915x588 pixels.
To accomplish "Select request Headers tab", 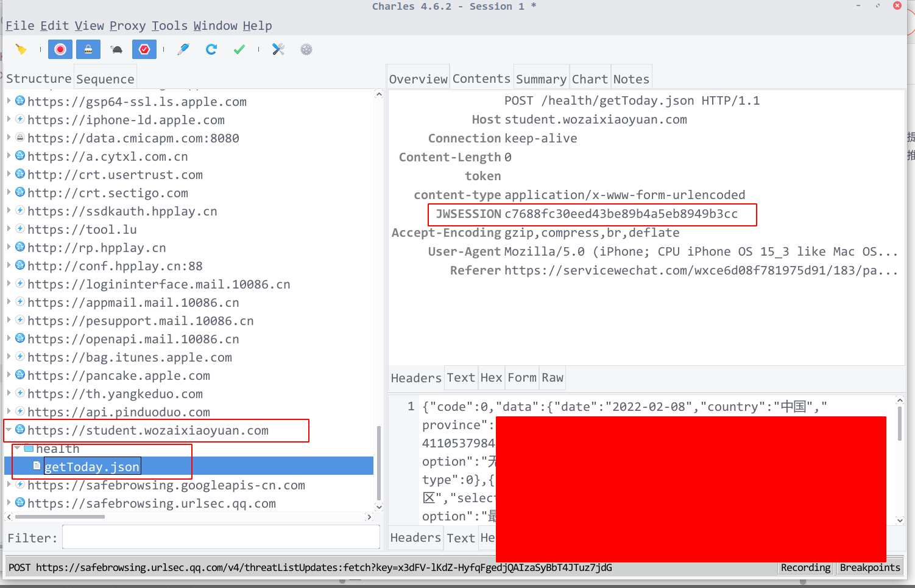I will pos(416,378).
